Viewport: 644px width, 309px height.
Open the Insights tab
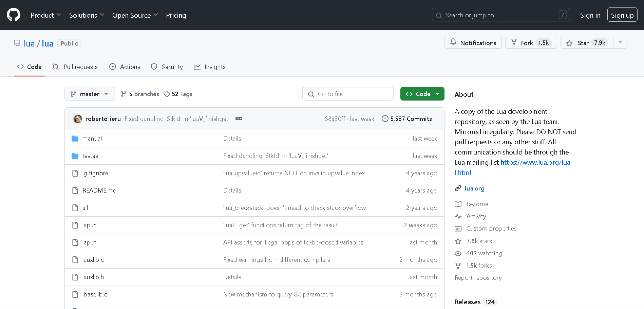click(x=210, y=67)
